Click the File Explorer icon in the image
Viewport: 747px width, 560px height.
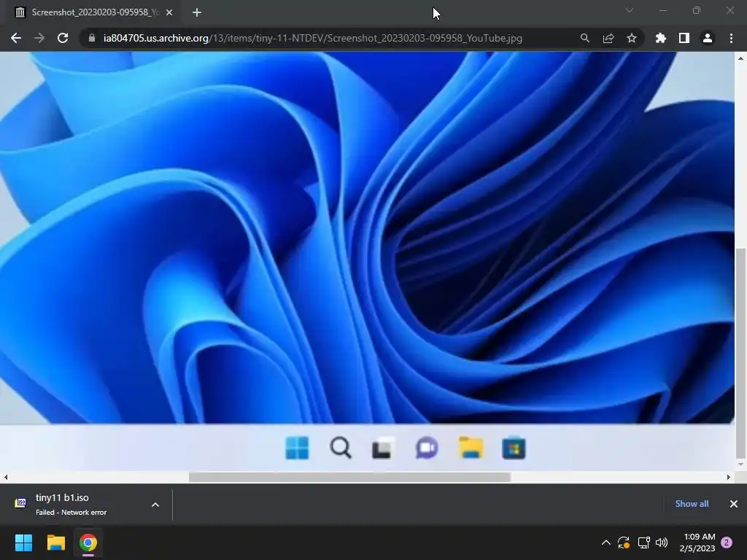point(471,448)
